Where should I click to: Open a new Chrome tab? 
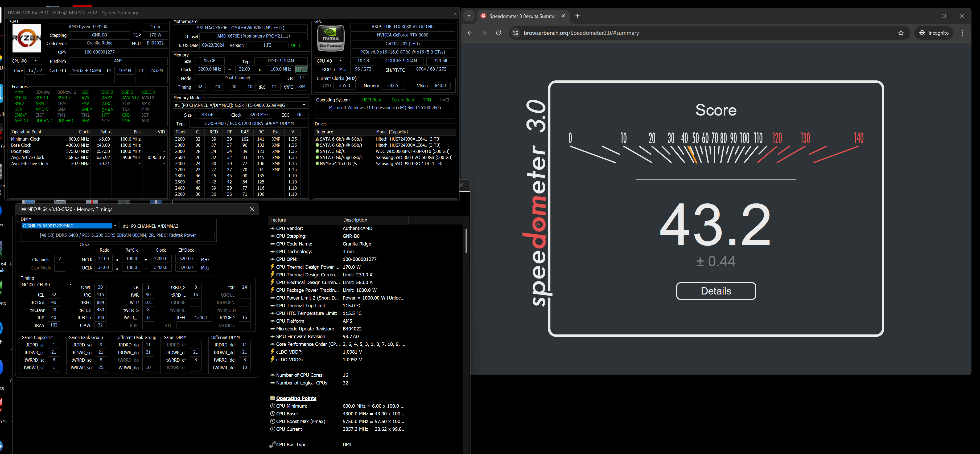tap(578, 16)
